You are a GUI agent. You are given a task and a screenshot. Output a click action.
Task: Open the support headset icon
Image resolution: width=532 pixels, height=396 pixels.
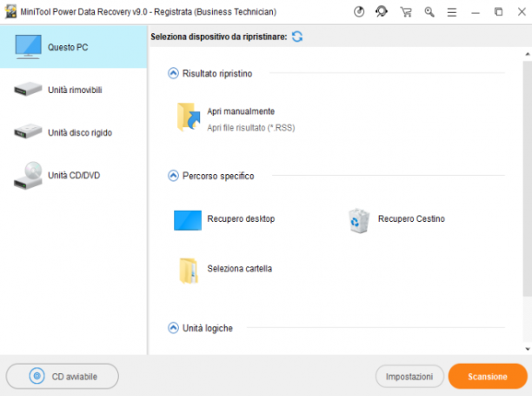382,12
